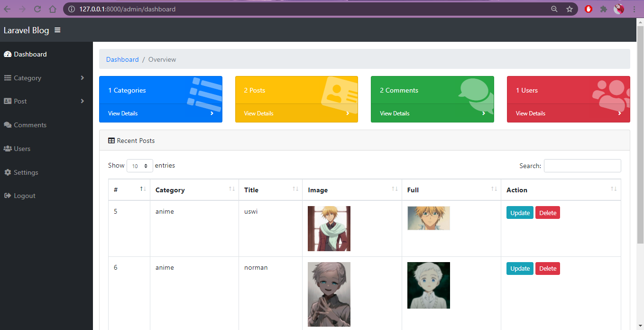Click the browser back arrow
This screenshot has width=644, height=330.
coord(7,9)
